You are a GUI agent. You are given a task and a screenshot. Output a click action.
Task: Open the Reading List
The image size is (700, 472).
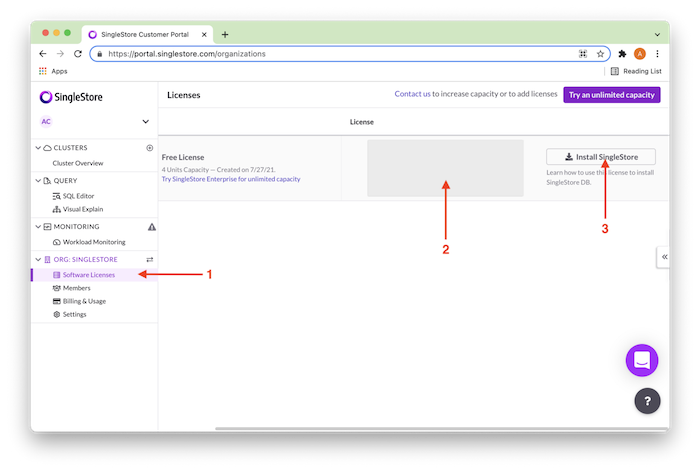[x=636, y=71]
